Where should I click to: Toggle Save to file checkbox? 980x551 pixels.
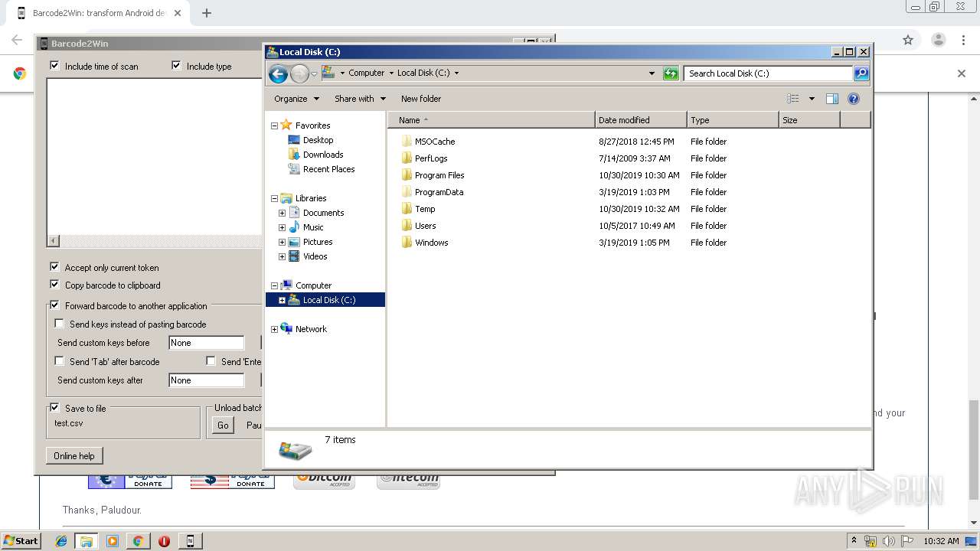coord(54,408)
